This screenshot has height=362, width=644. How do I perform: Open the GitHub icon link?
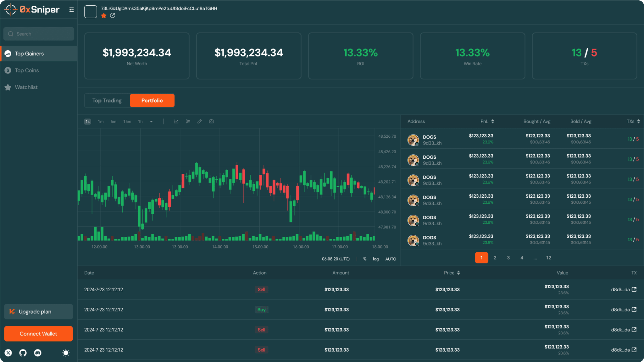pos(23,353)
